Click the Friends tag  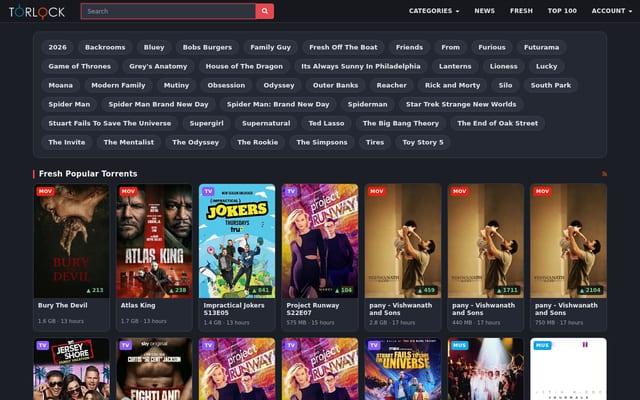pos(409,47)
